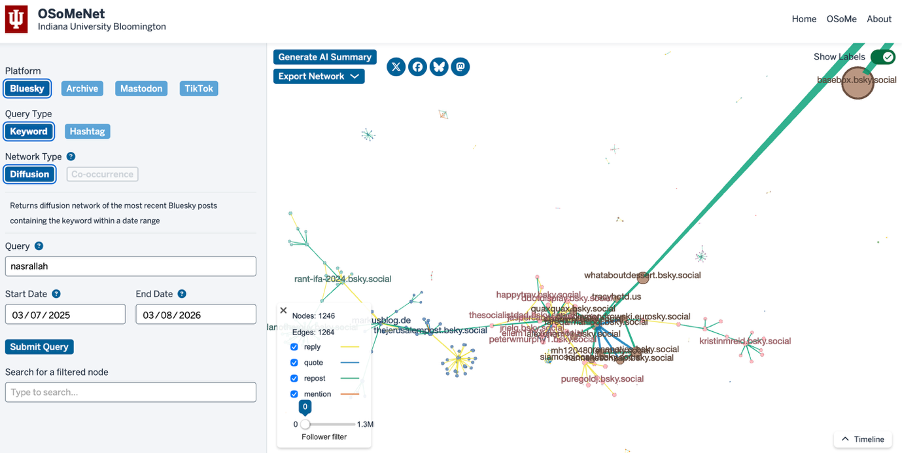This screenshot has height=454, width=902.
Task: Click the Follower filter slider handle
Action: [305, 424]
